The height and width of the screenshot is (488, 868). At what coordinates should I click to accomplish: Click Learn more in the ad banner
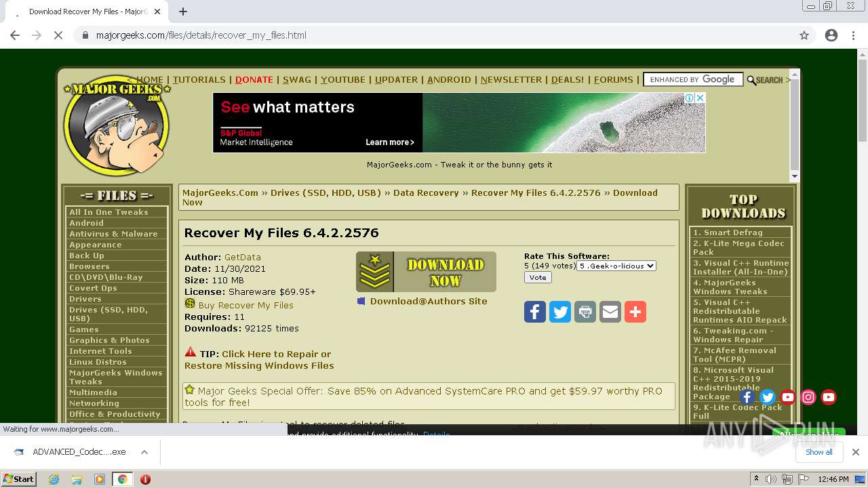point(389,142)
